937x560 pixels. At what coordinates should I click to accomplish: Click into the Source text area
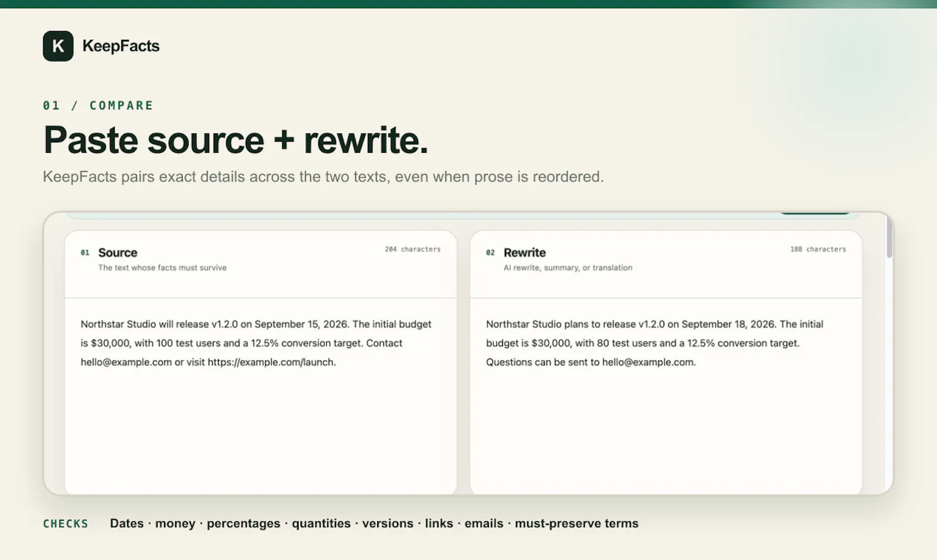tap(261, 396)
